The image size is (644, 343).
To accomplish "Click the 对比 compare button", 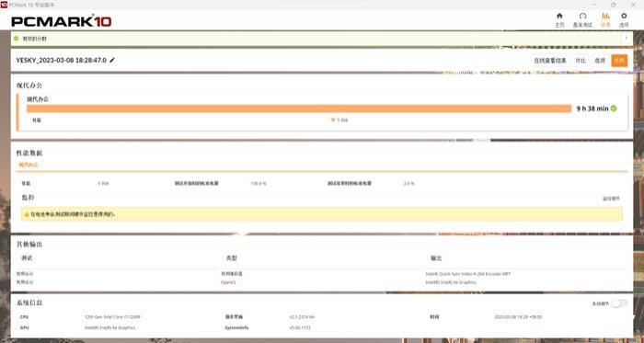I will (581, 61).
